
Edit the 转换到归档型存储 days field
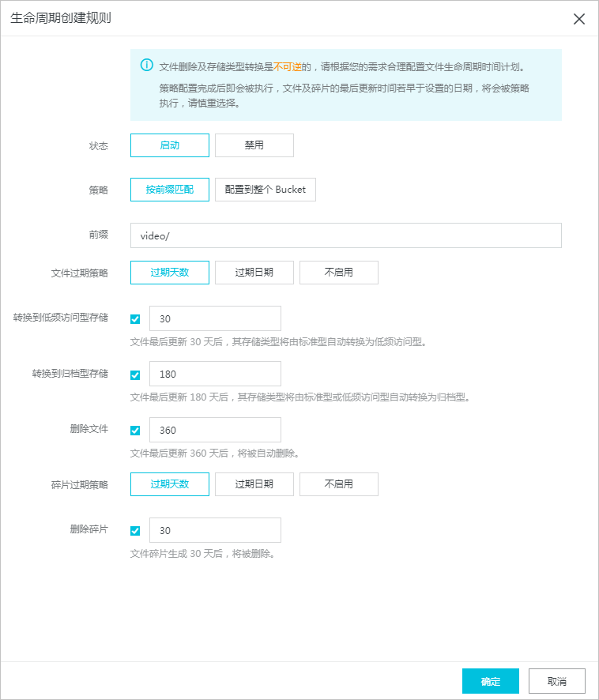pyautogui.click(x=215, y=374)
